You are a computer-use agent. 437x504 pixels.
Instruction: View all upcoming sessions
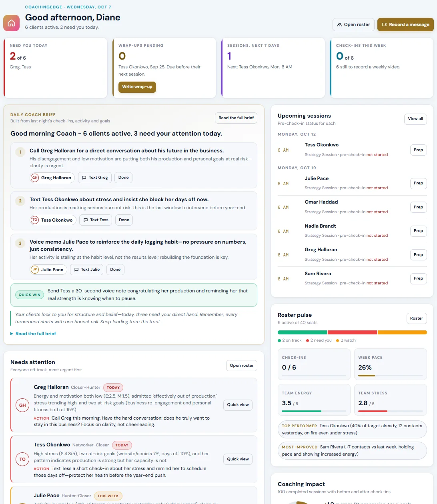tap(415, 119)
